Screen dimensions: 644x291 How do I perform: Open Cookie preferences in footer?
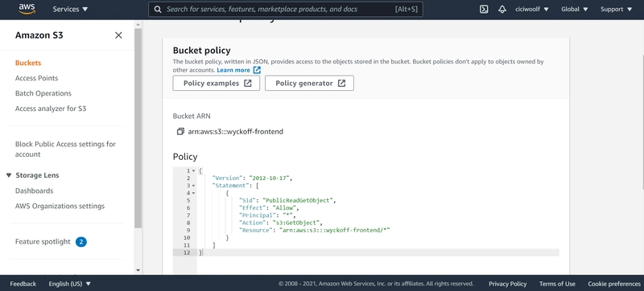coord(614,284)
